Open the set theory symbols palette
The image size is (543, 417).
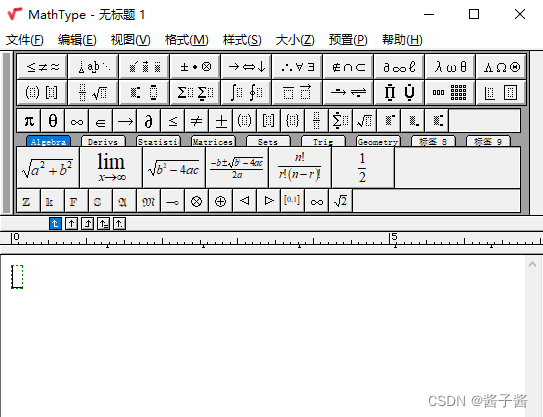pyautogui.click(x=348, y=67)
